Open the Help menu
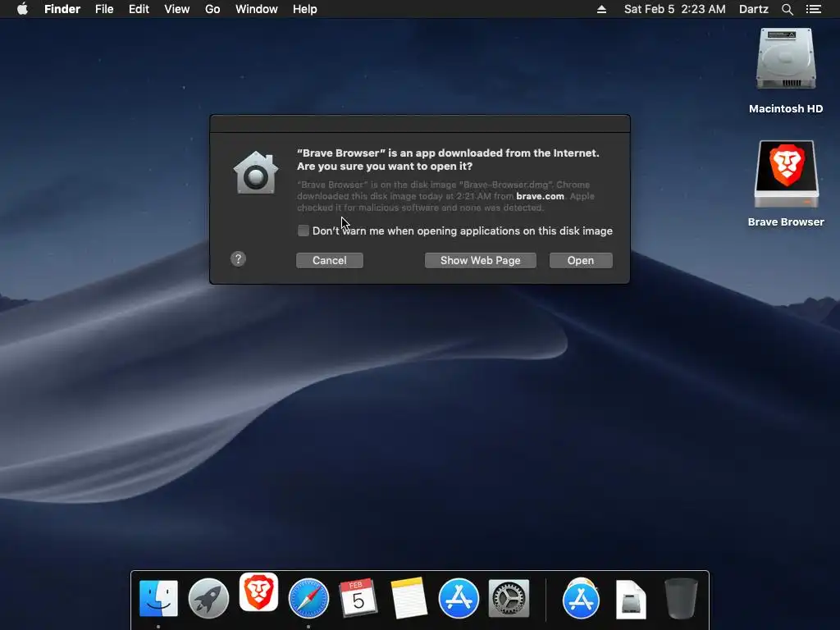Image resolution: width=840 pixels, height=630 pixels. 305,9
